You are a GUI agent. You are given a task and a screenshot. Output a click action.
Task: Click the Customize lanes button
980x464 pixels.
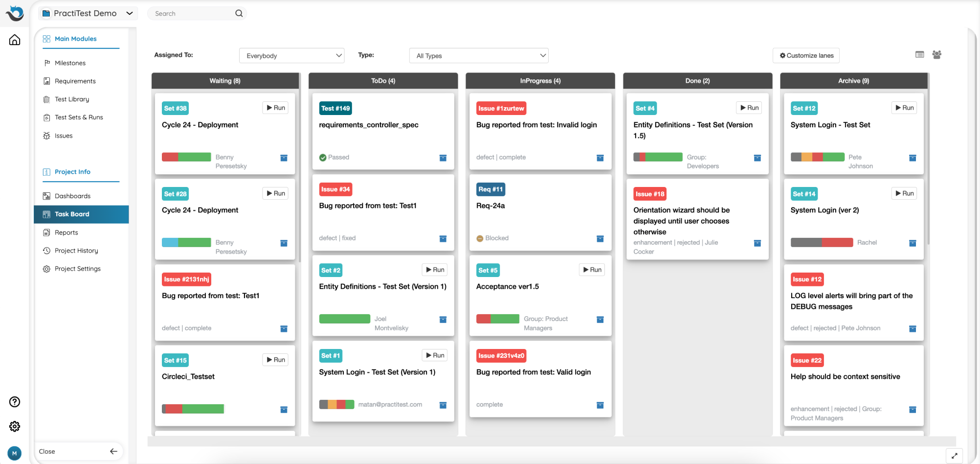tap(806, 55)
